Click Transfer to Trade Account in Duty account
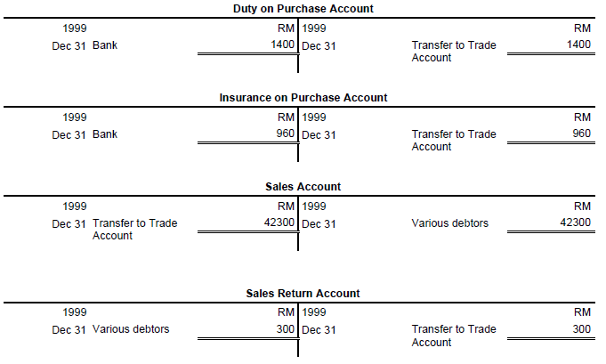The image size is (606, 364). click(454, 51)
